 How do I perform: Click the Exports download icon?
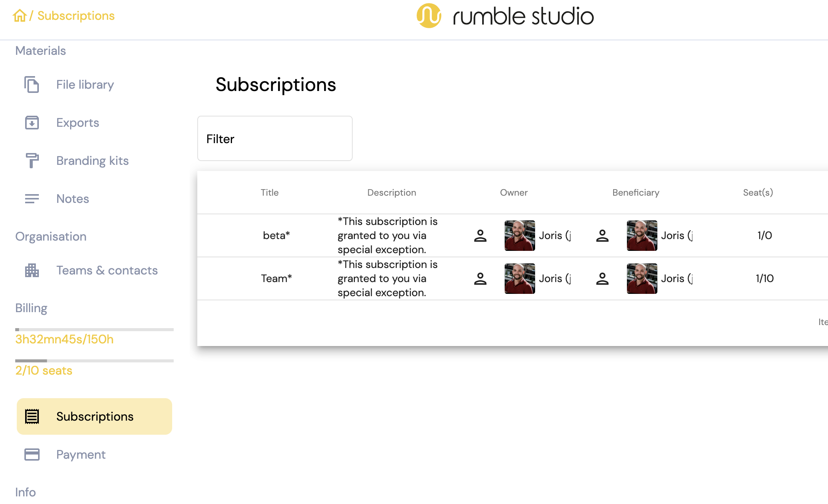click(32, 123)
